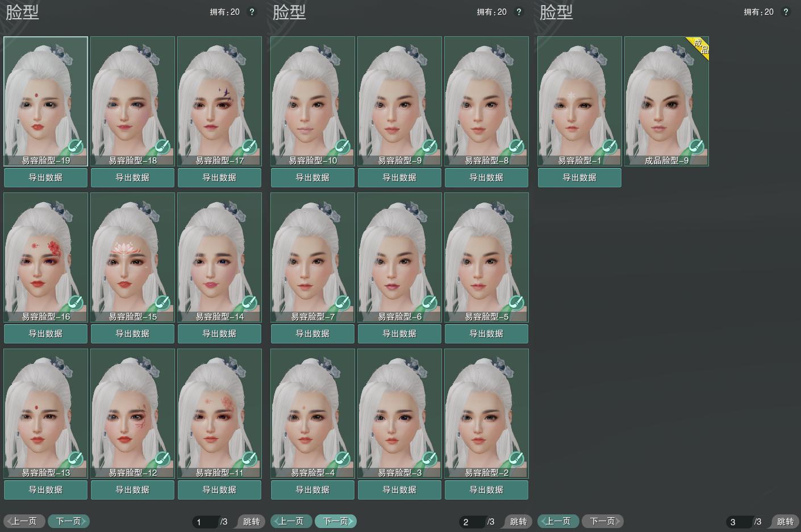801x532 pixels.
Task: Export data for 易容脸型-1
Action: (x=580, y=178)
